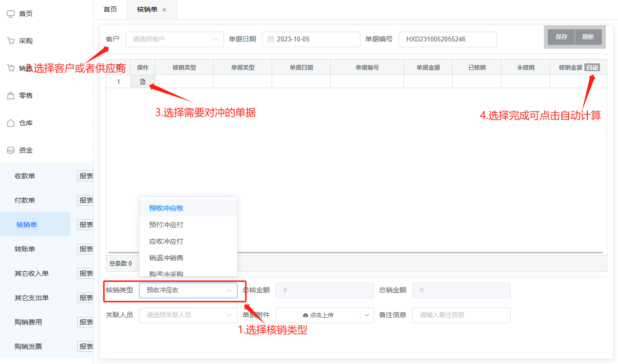
Task: Select 预付冲应付 from the list
Action: pyautogui.click(x=166, y=225)
